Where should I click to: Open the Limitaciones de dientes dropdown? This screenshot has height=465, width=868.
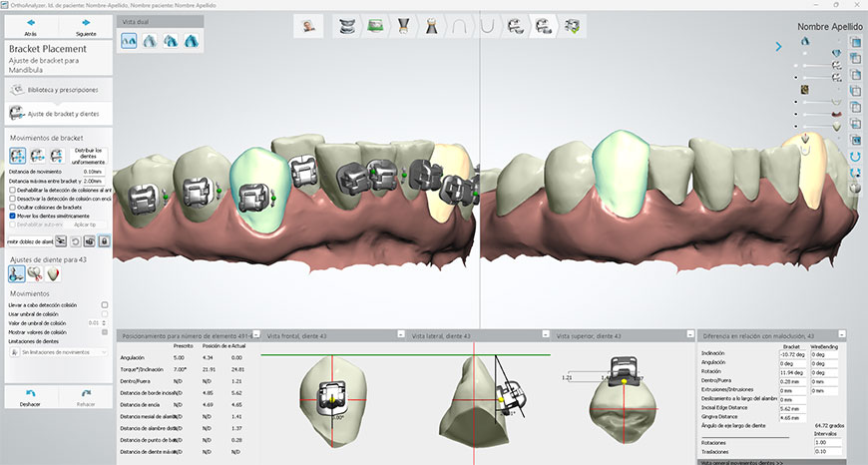click(58, 352)
